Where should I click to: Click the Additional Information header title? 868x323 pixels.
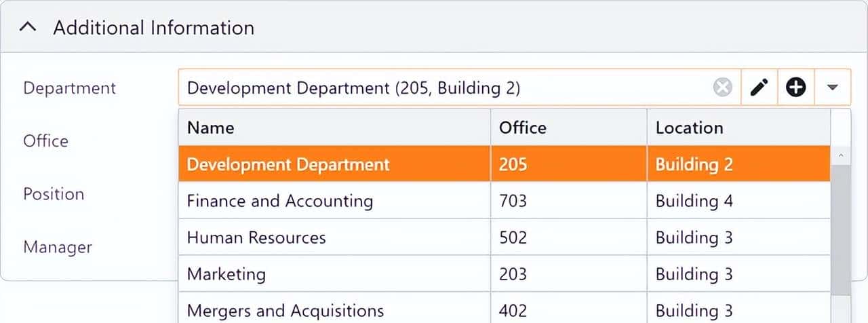153,28
